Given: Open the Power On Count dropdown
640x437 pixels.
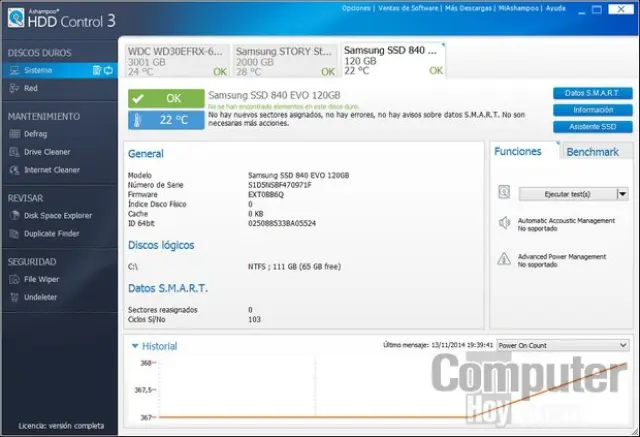Looking at the screenshot, I should pyautogui.click(x=562, y=344).
